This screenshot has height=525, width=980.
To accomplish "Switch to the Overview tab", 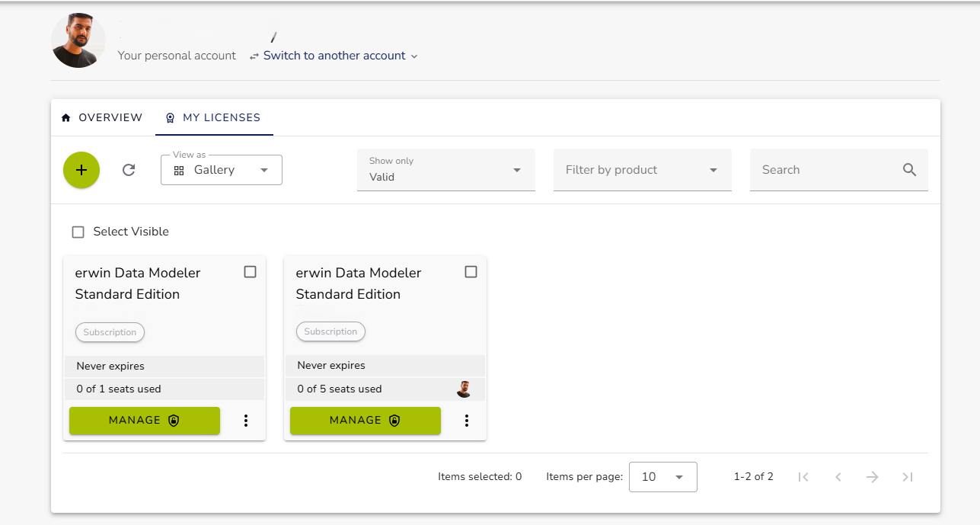I will click(x=101, y=117).
